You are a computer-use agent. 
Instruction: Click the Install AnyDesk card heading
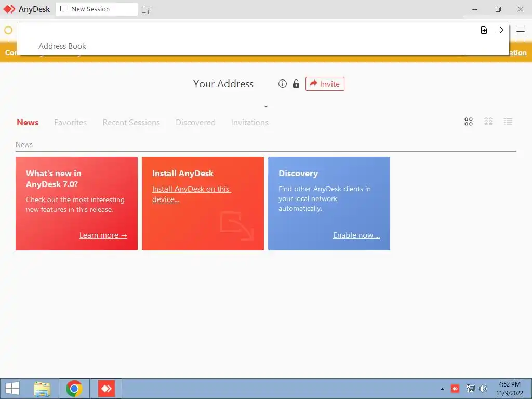coord(183,174)
